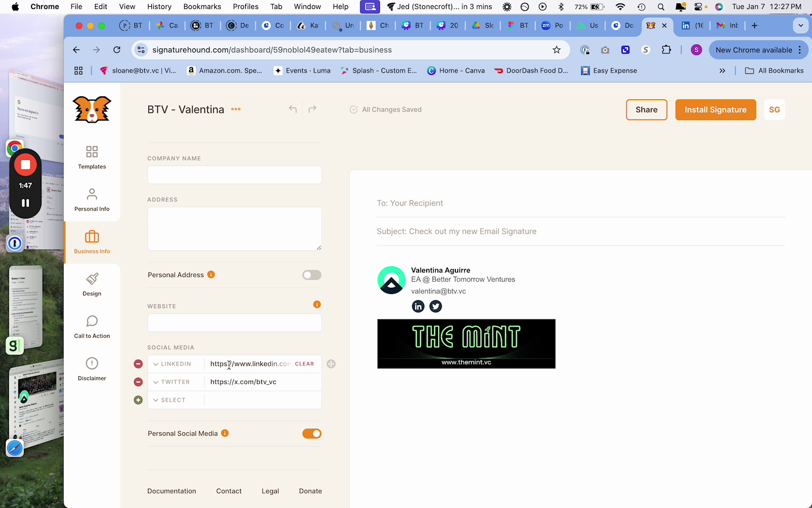Screen dimensions: 812x508
Task: Click the undo arrow
Action: click(x=293, y=109)
